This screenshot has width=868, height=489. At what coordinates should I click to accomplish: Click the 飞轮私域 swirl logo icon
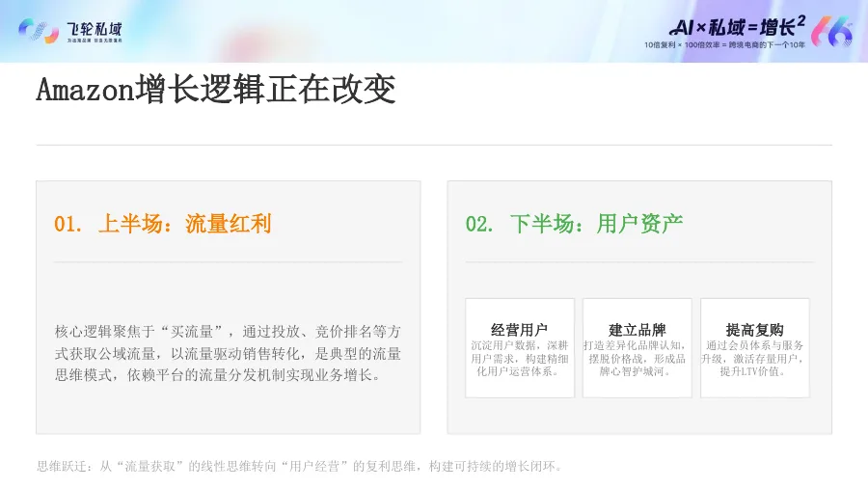click(x=39, y=31)
